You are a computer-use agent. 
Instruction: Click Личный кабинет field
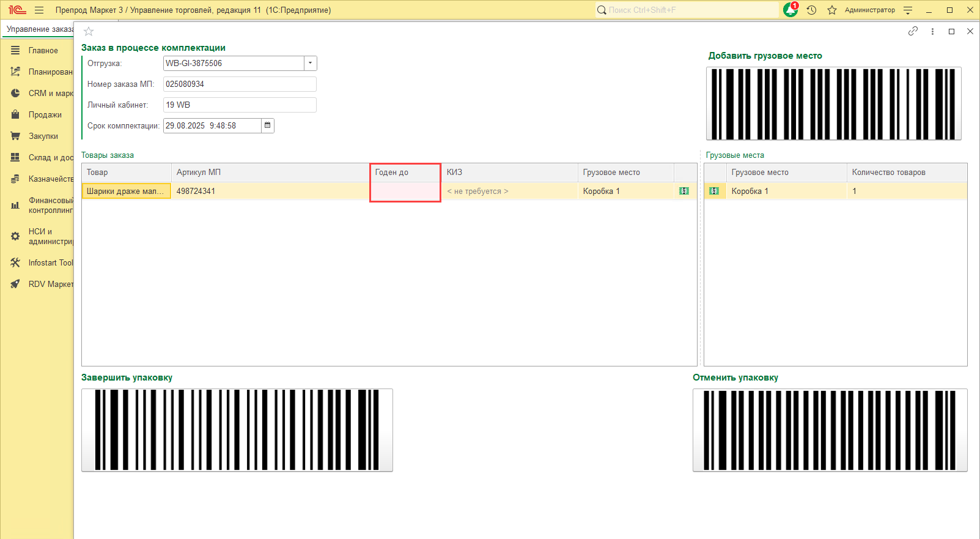coord(240,105)
